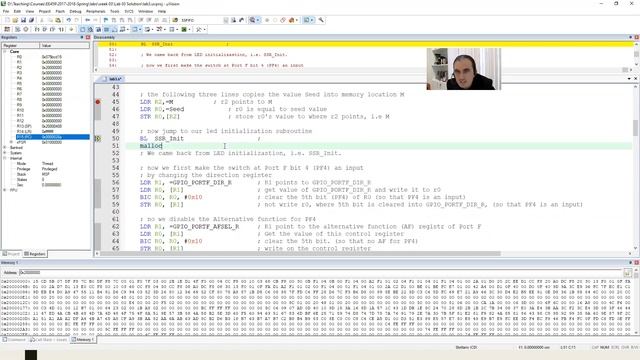Screen dimensions: 640x360
Task: Click the New file toolbar icon
Action: [7, 20]
